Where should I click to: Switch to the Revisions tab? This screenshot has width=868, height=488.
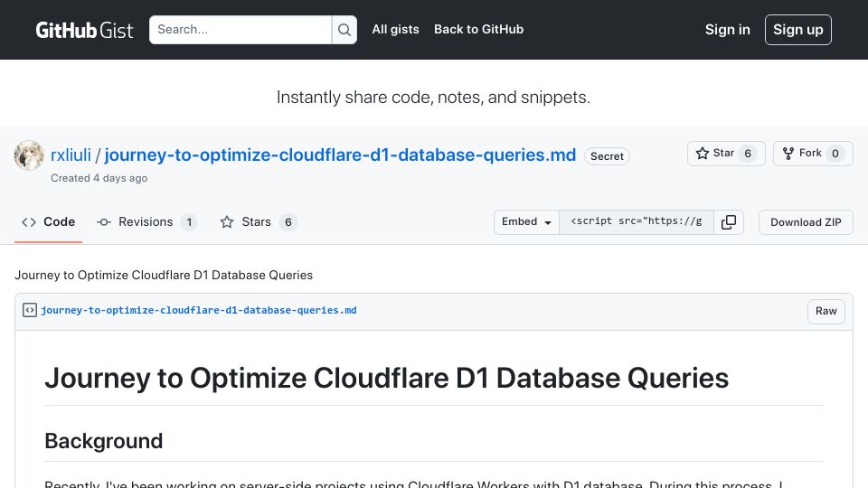[146, 222]
